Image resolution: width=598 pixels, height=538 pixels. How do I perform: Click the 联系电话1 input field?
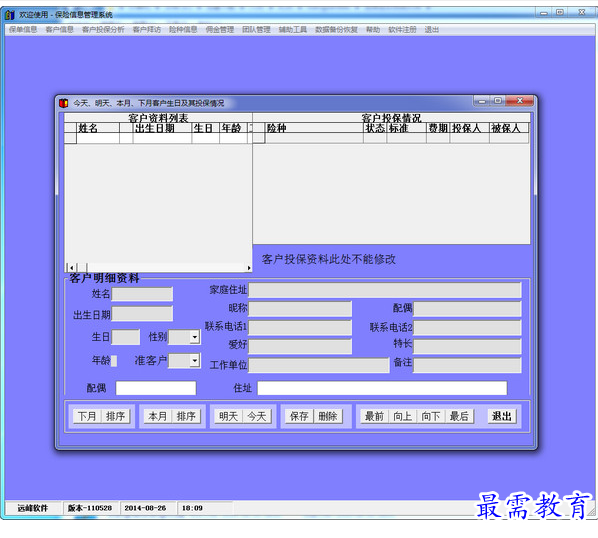300,327
